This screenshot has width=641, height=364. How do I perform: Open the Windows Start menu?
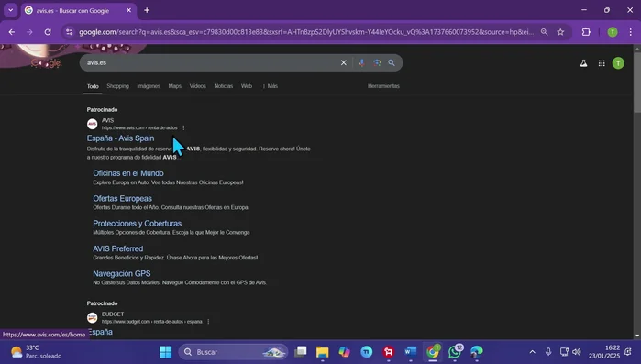[x=166, y=352]
